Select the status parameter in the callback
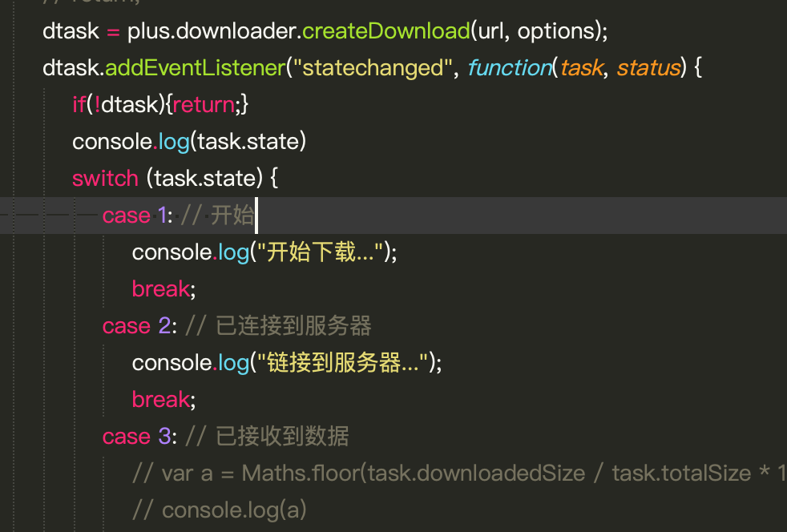Viewport: 787px width, 532px height. (x=648, y=68)
